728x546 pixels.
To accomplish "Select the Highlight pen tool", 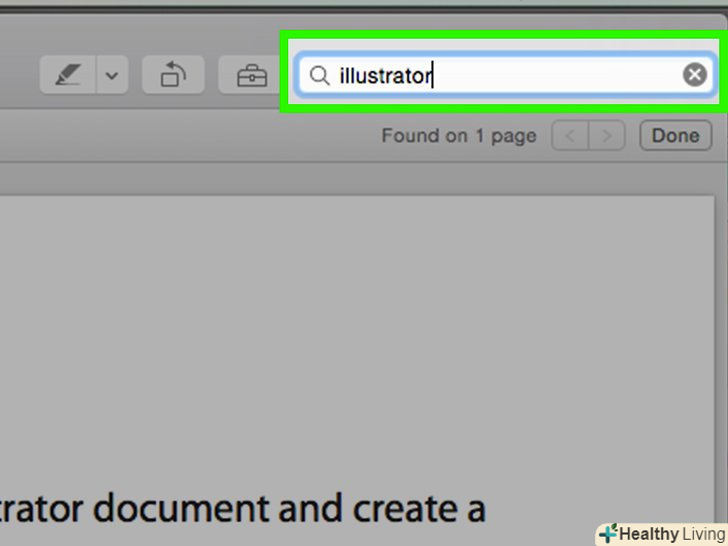I will tap(68, 75).
